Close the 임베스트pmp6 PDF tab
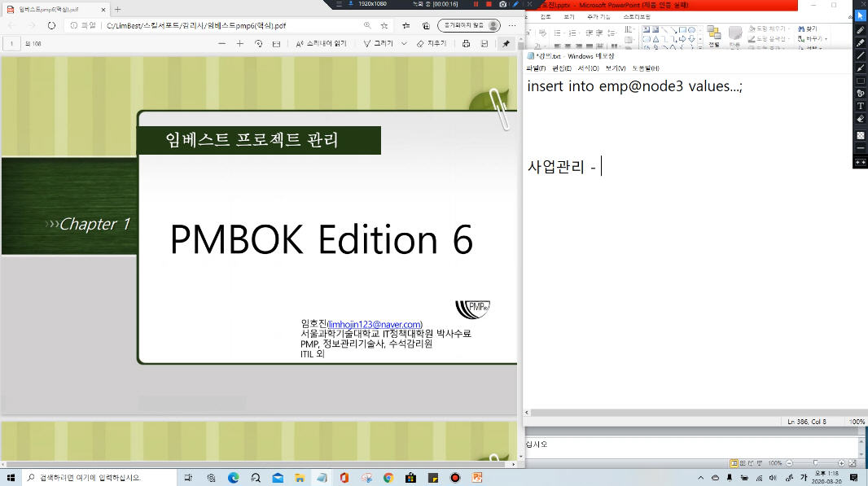 coord(103,10)
